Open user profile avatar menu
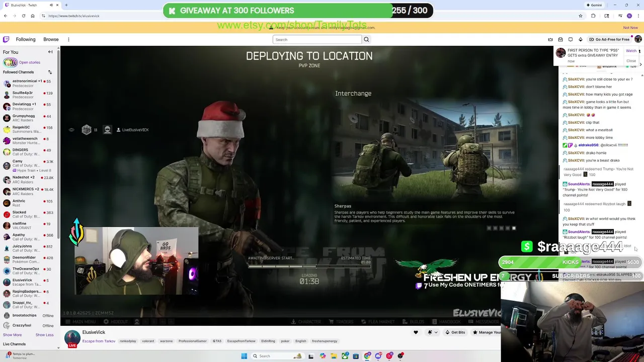 pyautogui.click(x=638, y=39)
